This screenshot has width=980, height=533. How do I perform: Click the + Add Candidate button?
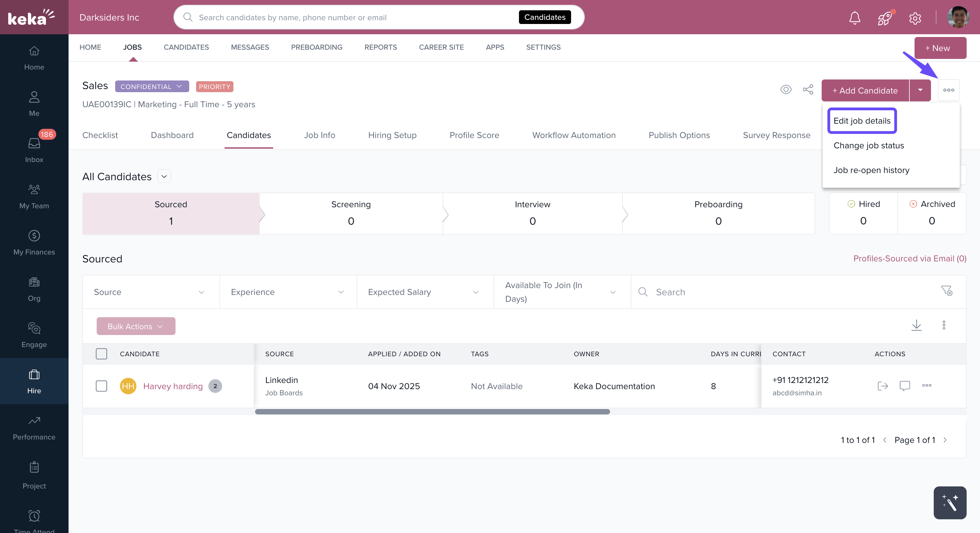coord(865,90)
